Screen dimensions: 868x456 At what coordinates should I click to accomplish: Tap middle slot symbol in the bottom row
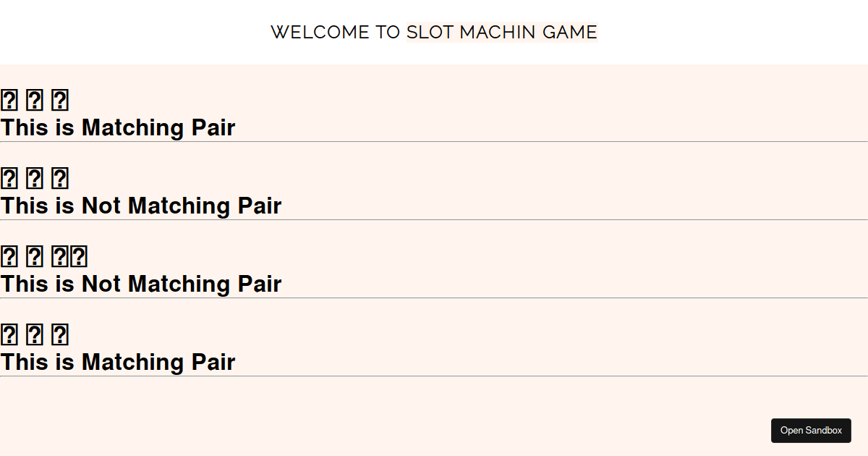pos(34,334)
